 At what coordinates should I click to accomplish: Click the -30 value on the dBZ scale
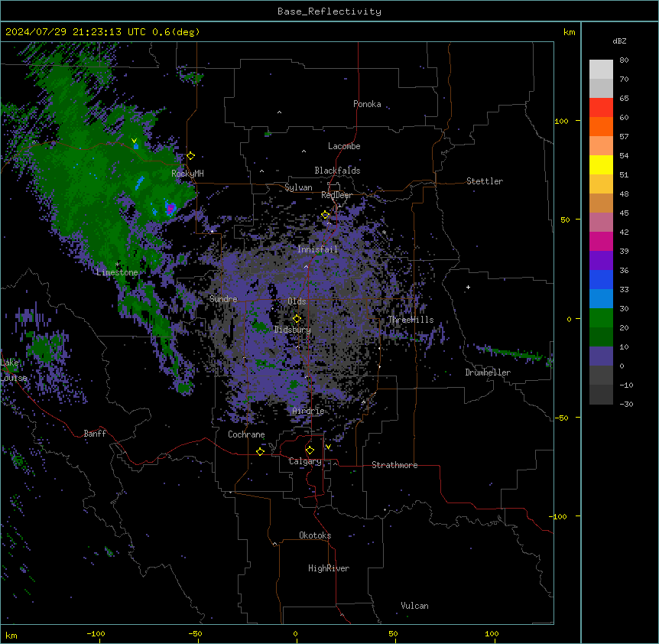pyautogui.click(x=626, y=404)
